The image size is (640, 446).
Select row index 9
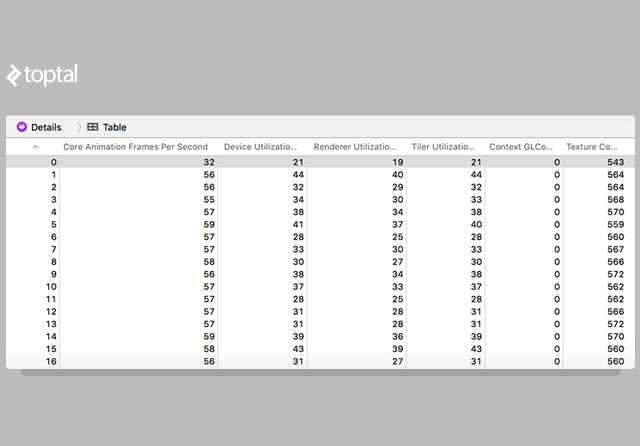pyautogui.click(x=320, y=274)
